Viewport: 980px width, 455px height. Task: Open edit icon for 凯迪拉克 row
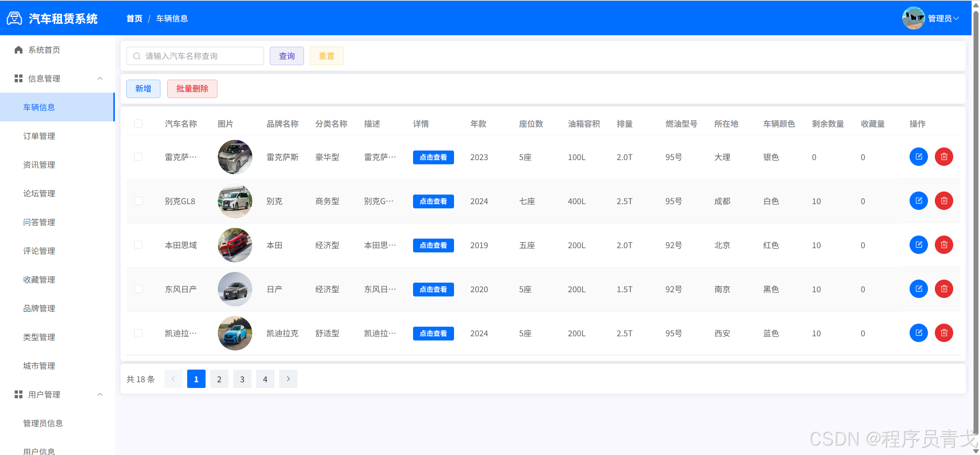[x=919, y=333]
